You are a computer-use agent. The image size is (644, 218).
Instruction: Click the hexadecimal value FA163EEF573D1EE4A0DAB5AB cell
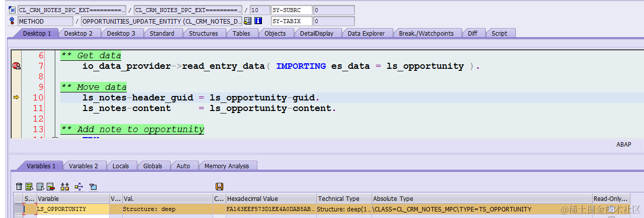(271, 209)
